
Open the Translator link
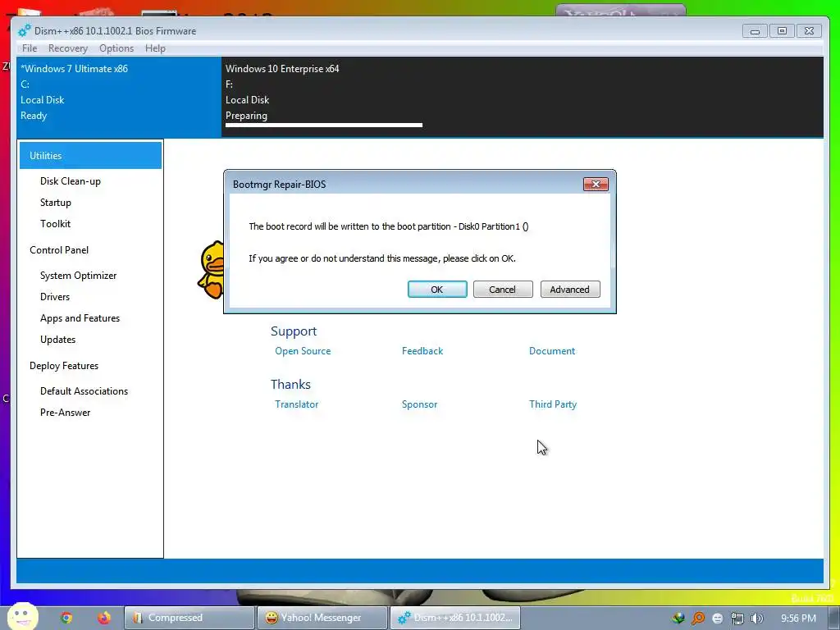[x=296, y=404]
